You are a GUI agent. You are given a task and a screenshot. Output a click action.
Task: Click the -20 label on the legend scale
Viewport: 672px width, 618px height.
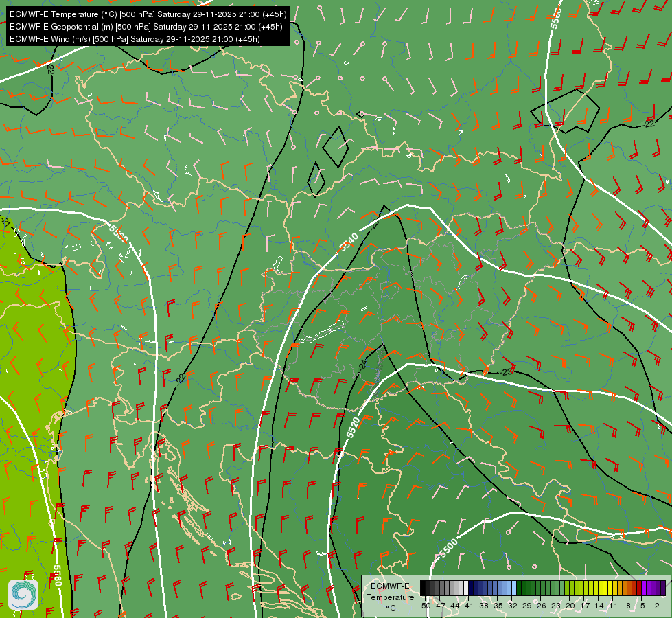569,606
